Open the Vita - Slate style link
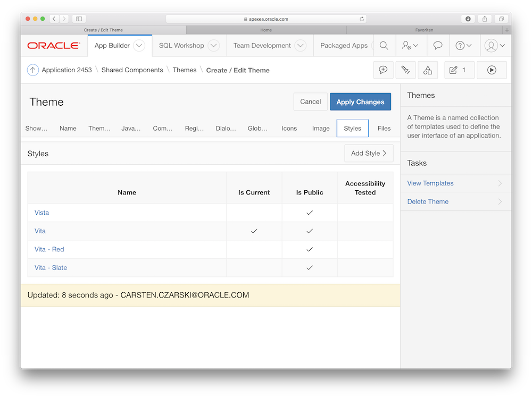 [51, 267]
